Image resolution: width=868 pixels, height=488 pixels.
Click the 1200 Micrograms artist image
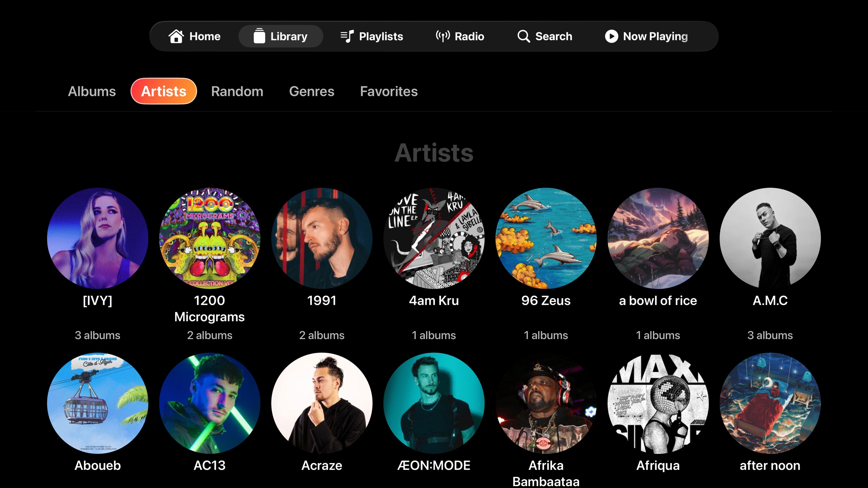point(210,237)
